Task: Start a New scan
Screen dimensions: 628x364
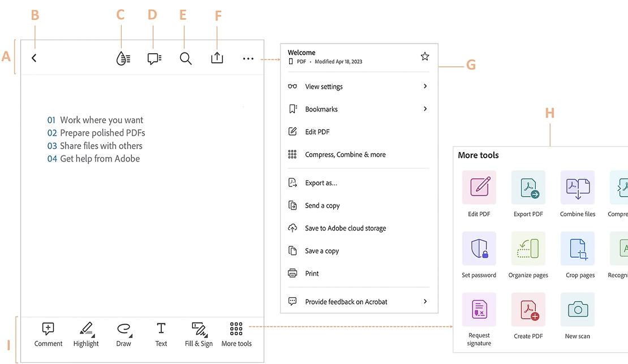Action: [x=578, y=310]
